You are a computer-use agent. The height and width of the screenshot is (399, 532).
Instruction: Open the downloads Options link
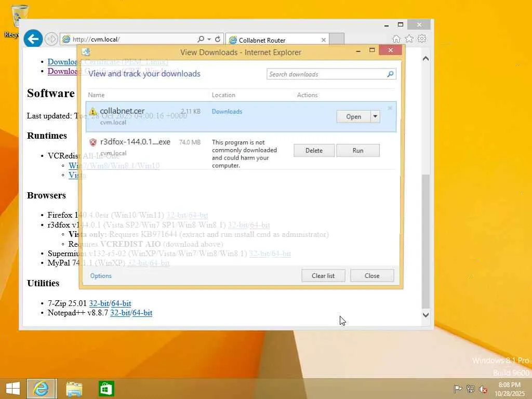pos(101,275)
